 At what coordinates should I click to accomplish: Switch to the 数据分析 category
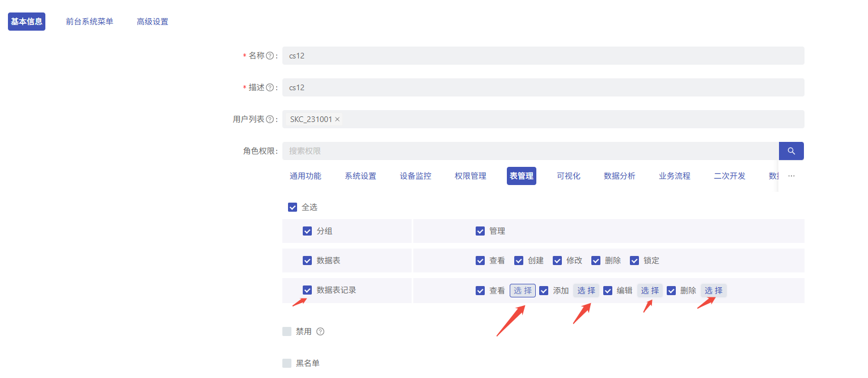click(619, 176)
